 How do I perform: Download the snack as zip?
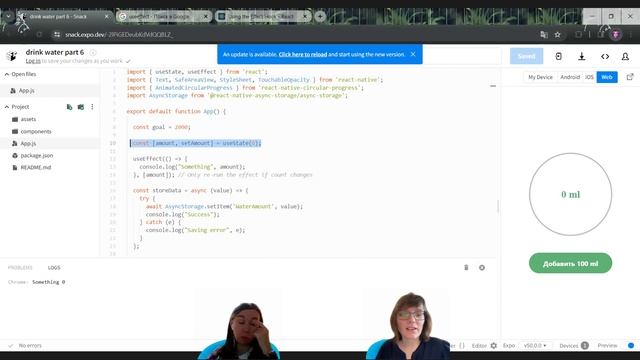(582, 56)
